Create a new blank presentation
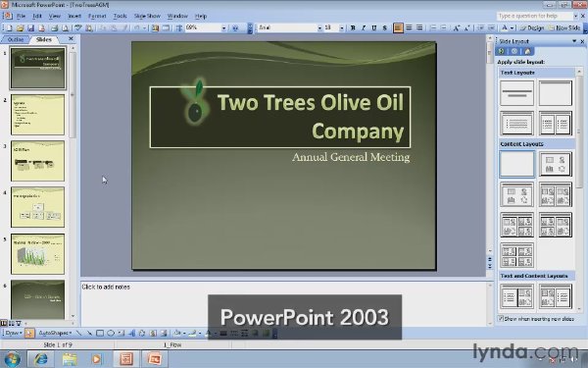 pyautogui.click(x=9, y=28)
